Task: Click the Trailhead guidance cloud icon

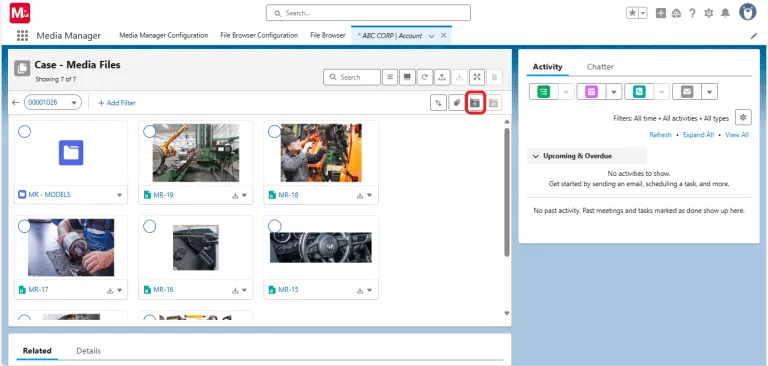Action: point(676,13)
